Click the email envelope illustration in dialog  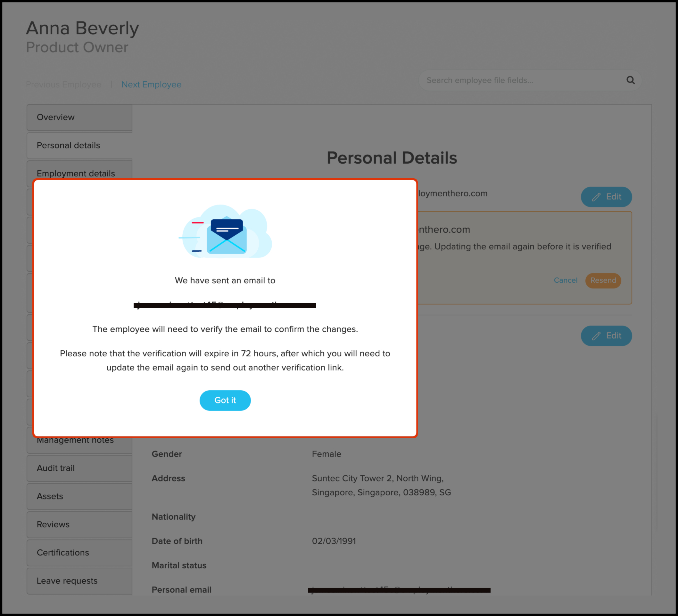click(x=226, y=231)
